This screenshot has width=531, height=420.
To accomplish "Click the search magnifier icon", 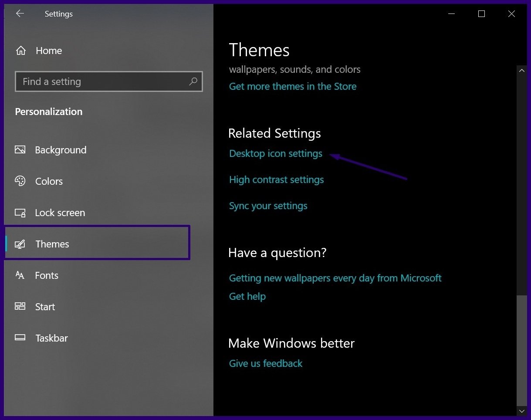I will coord(193,81).
